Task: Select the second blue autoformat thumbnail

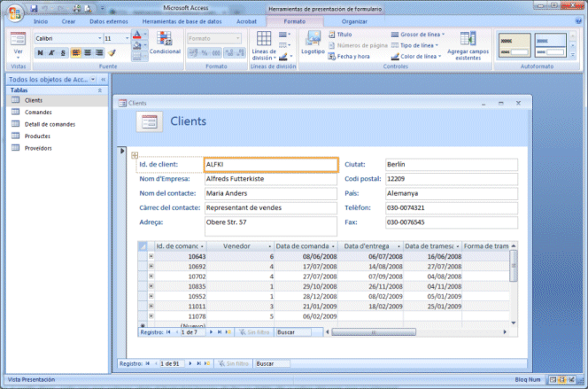Action: tap(550, 45)
